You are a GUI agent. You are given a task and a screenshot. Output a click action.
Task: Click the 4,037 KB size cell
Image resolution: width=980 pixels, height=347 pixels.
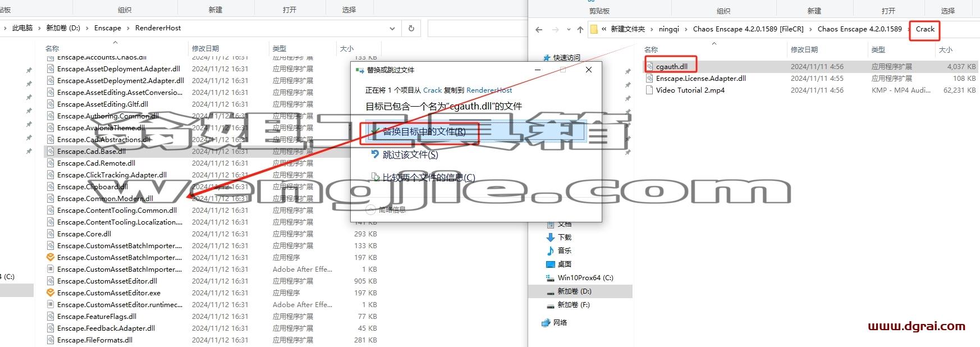[x=961, y=67]
